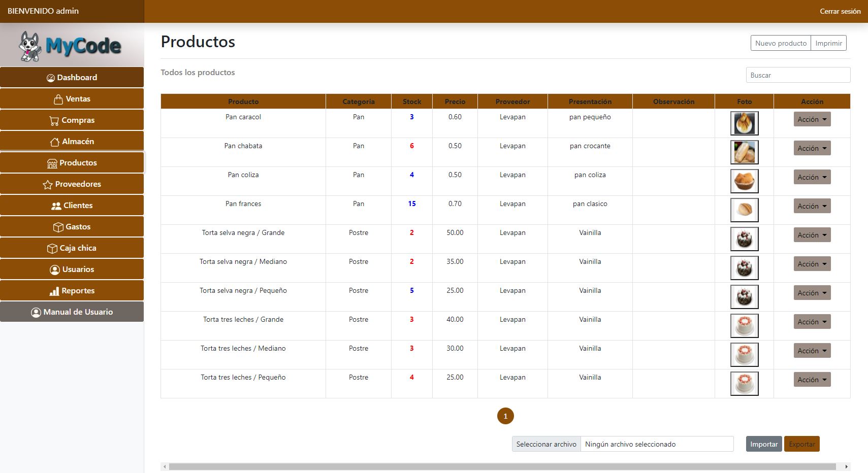Open Acción menu for Torta tres leches / Pequeño
This screenshot has width=868, height=473.
(812, 380)
